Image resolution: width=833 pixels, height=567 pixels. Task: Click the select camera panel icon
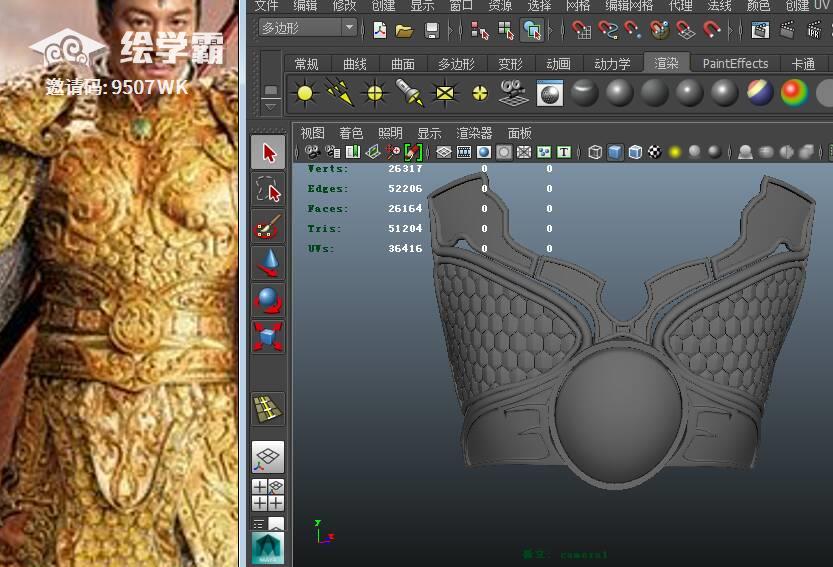point(312,153)
